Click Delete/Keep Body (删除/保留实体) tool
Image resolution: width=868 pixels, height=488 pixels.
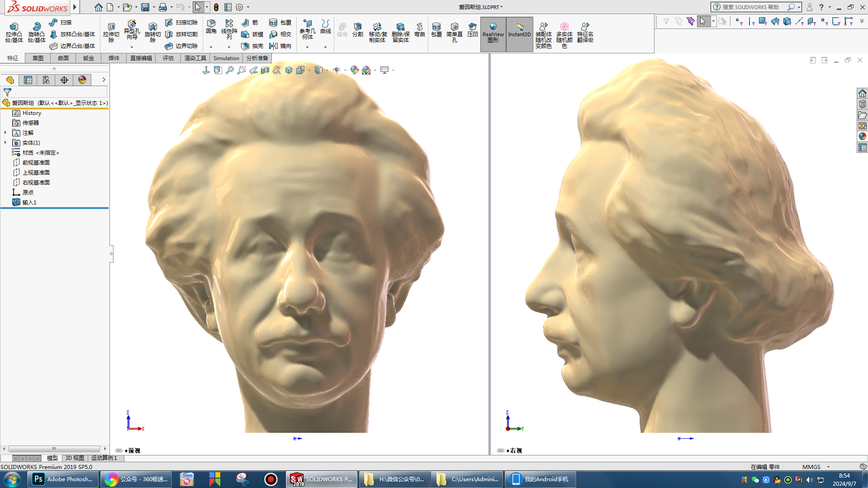coord(400,33)
